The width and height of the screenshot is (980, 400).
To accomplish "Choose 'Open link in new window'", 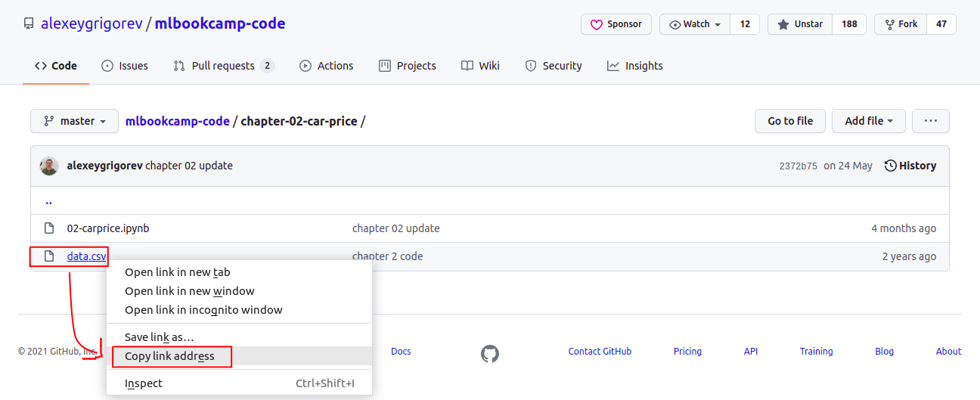I will (239, 291).
